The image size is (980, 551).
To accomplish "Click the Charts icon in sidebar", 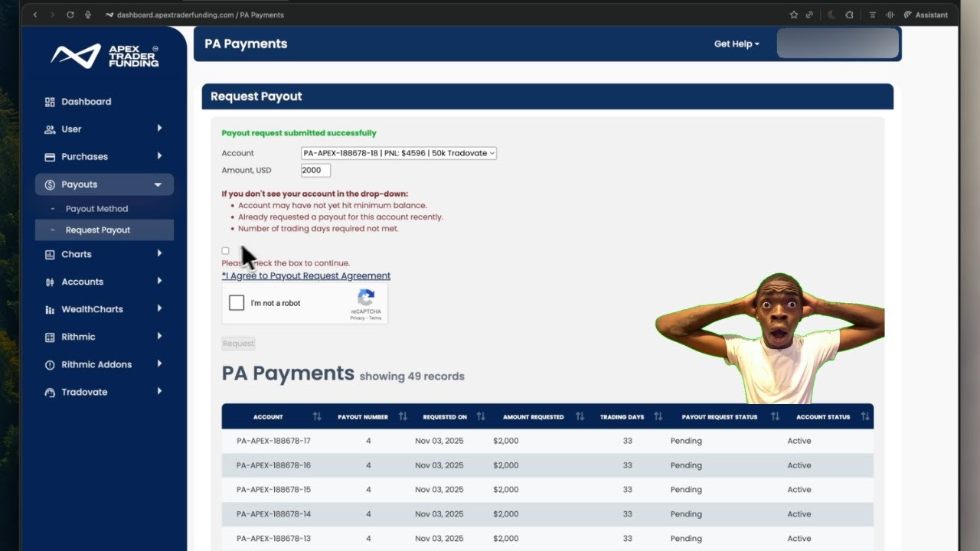I will pos(50,255).
